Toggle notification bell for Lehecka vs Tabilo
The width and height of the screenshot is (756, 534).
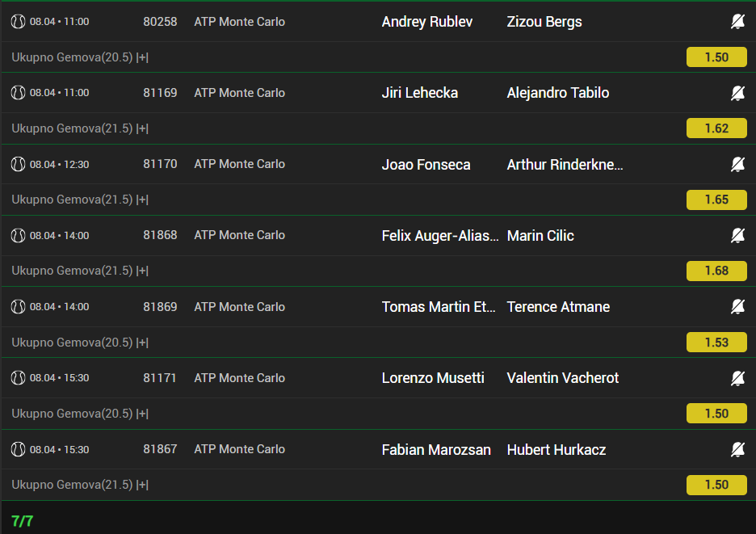[x=737, y=93]
